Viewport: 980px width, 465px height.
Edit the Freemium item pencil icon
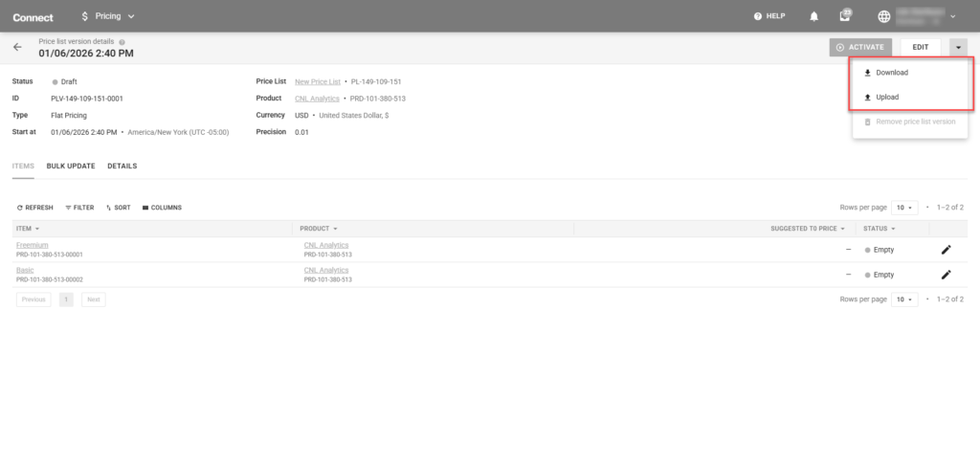click(x=946, y=250)
